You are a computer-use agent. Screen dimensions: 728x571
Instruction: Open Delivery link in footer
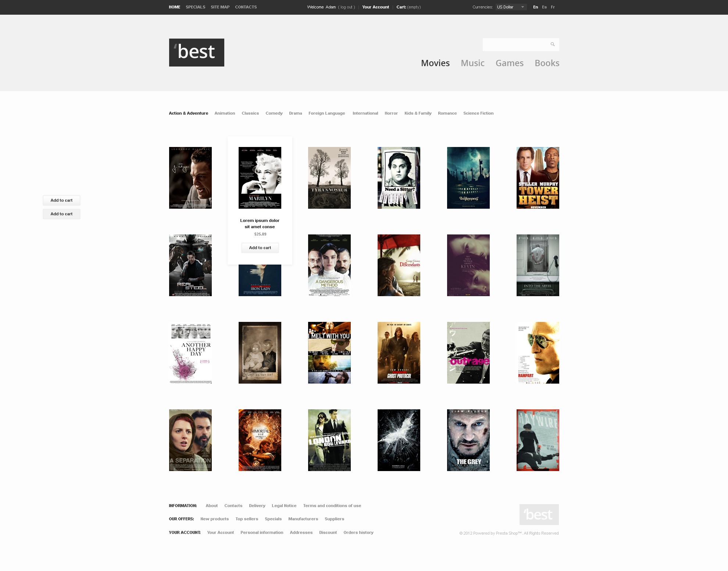pyautogui.click(x=257, y=506)
